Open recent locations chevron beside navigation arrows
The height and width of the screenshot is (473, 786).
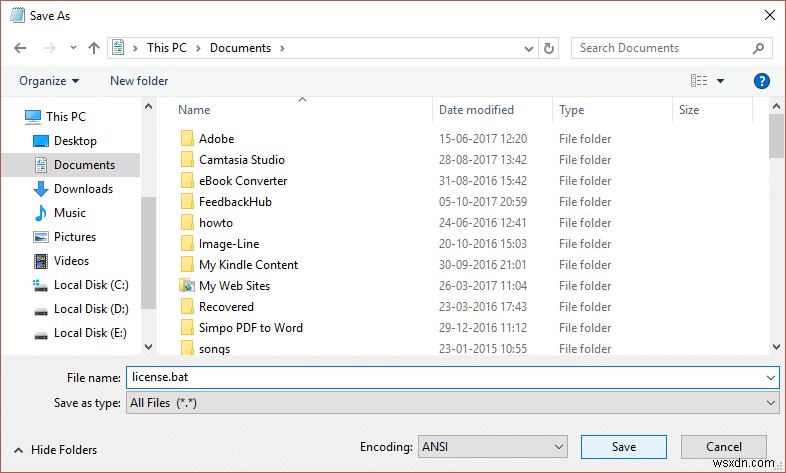click(73, 48)
